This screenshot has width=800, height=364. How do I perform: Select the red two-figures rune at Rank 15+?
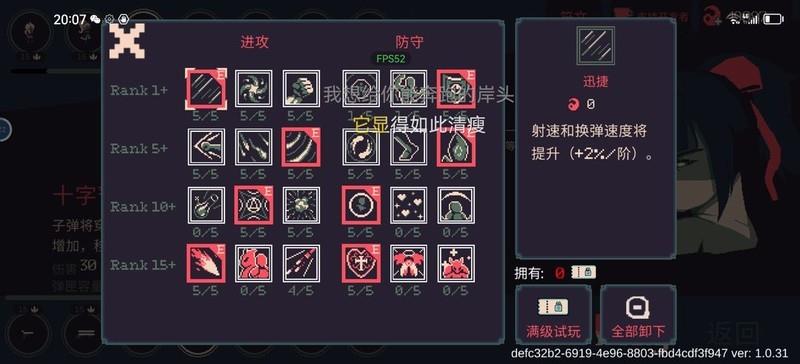click(x=254, y=263)
